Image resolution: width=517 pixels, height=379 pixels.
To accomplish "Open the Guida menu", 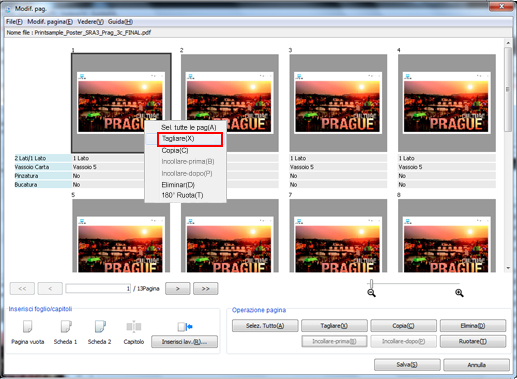I will (x=120, y=22).
